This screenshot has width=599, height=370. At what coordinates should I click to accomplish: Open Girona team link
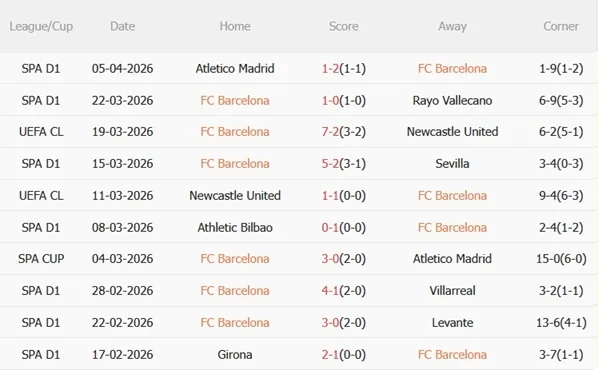(235, 355)
